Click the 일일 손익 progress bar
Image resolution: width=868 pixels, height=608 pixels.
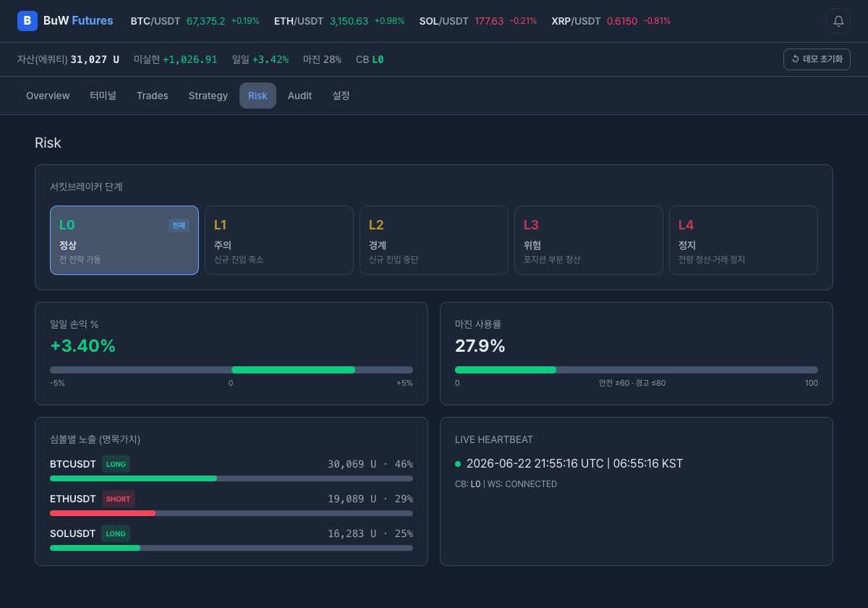coord(231,370)
